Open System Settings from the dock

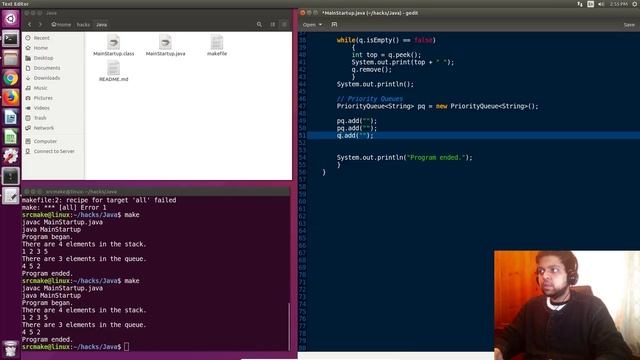tap(11, 157)
